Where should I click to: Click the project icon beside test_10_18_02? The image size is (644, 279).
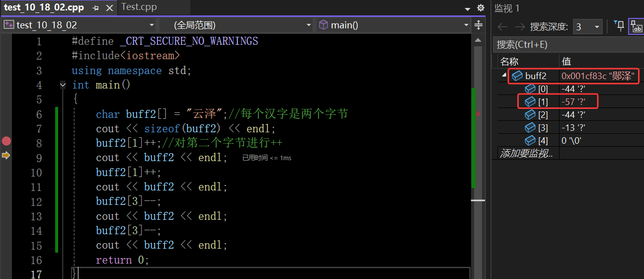(9, 25)
